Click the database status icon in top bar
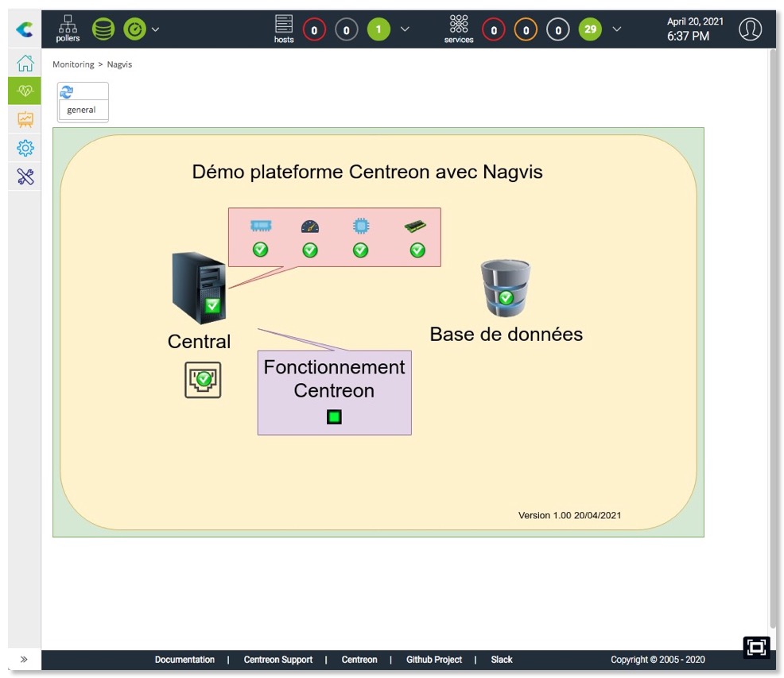 [x=103, y=29]
